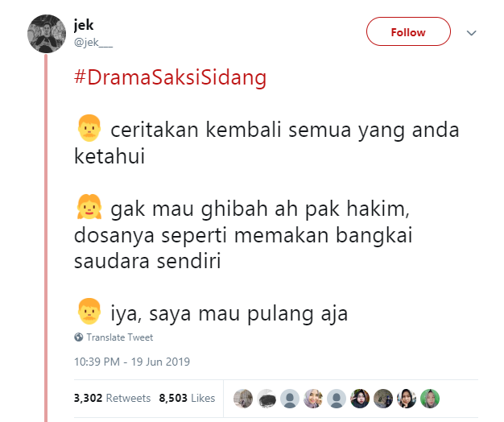504x422 pixels.
Task: Click the seventh liker avatar
Action: (x=383, y=399)
